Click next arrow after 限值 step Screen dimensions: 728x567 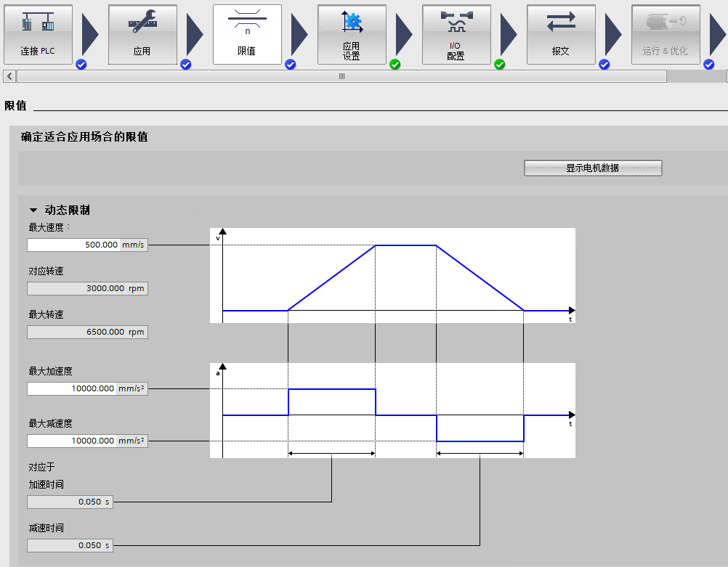tap(299, 34)
